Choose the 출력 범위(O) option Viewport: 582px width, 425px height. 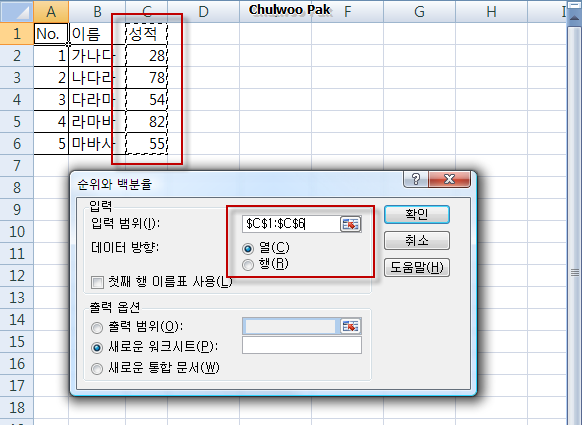(x=97, y=327)
